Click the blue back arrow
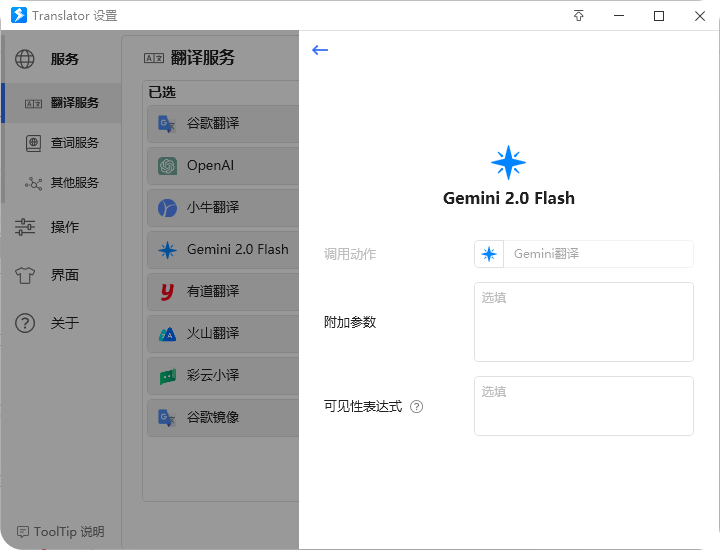This screenshot has height=550, width=720. click(320, 50)
